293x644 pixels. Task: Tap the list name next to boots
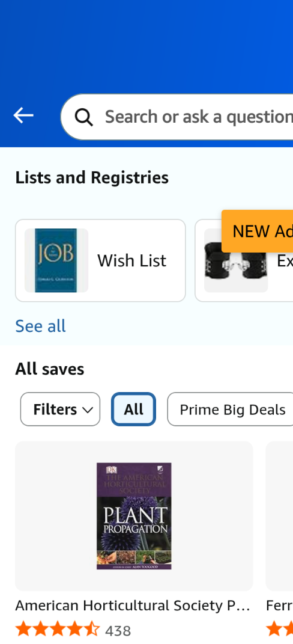[285, 260]
